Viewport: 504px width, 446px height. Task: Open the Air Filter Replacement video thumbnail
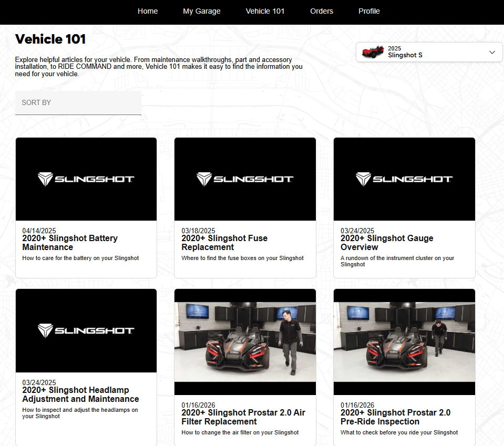[x=245, y=342]
